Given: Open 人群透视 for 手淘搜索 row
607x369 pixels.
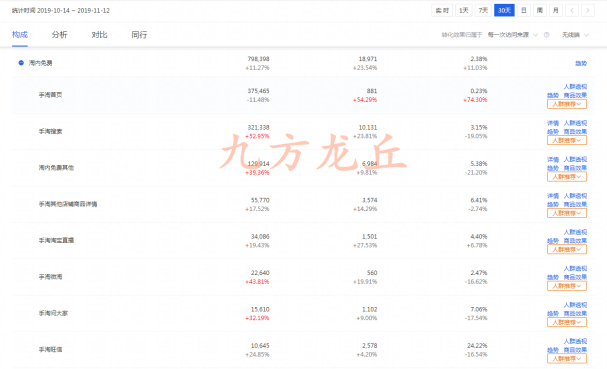Looking at the screenshot, I should [x=575, y=123].
